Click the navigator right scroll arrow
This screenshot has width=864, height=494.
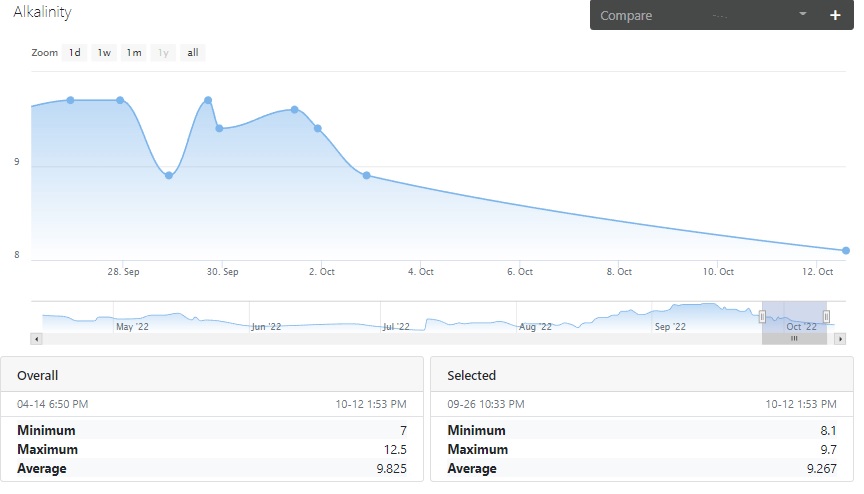[x=840, y=339]
